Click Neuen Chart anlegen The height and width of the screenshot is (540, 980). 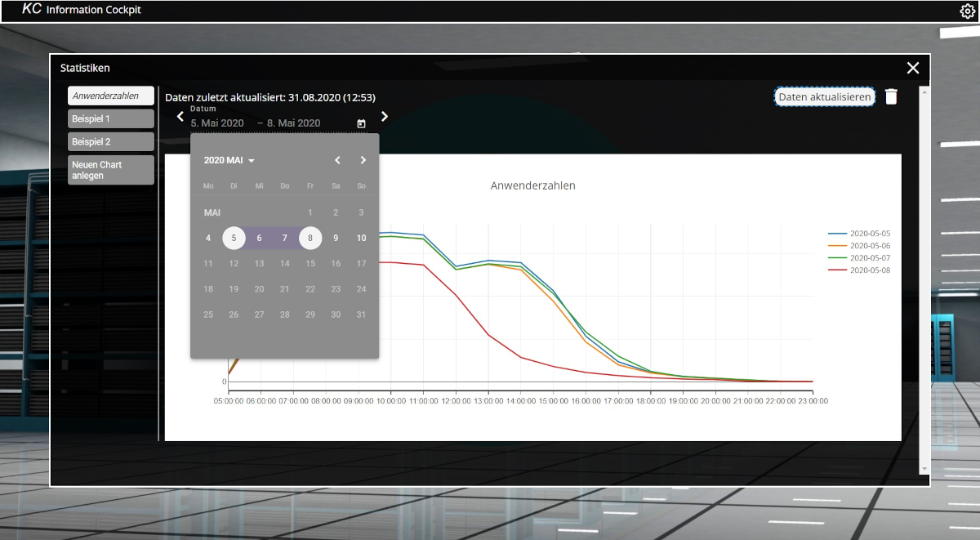[110, 170]
